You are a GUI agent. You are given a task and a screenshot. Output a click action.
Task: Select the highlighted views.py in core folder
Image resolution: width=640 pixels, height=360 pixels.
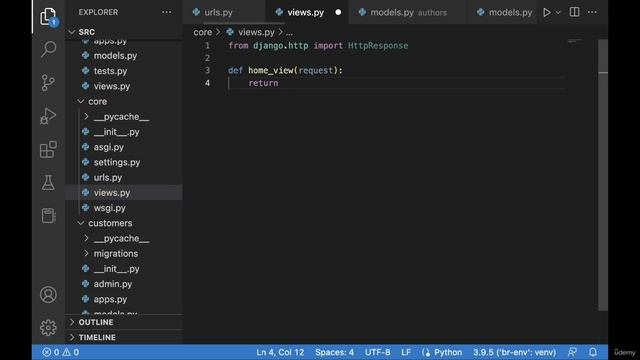click(124, 193)
